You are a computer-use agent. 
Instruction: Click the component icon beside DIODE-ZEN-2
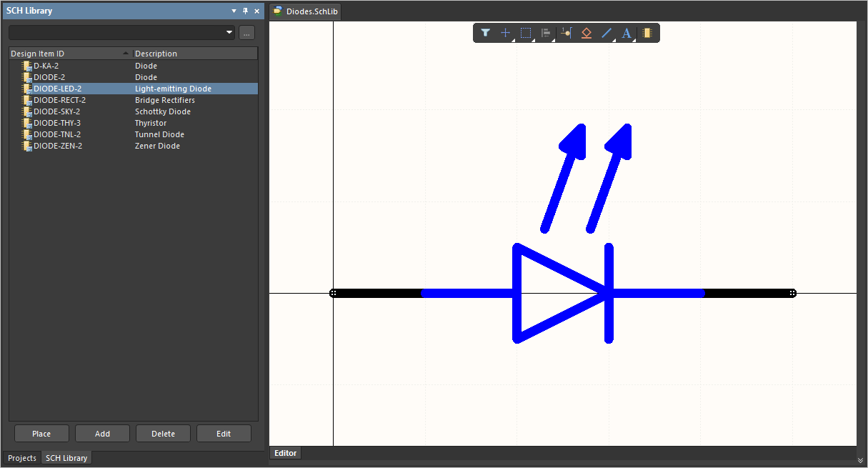tap(27, 146)
